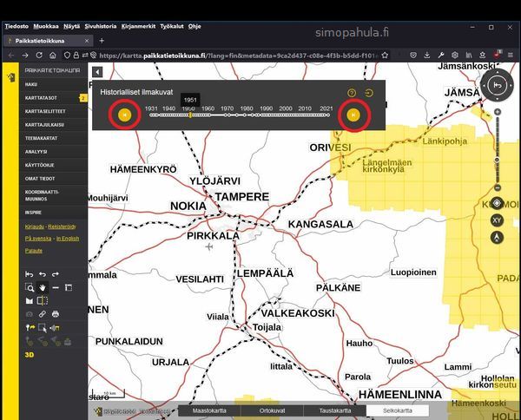Screen dimensions: 521x420
Task: Click the 1951 marker on the timeline
Action: tap(190, 115)
